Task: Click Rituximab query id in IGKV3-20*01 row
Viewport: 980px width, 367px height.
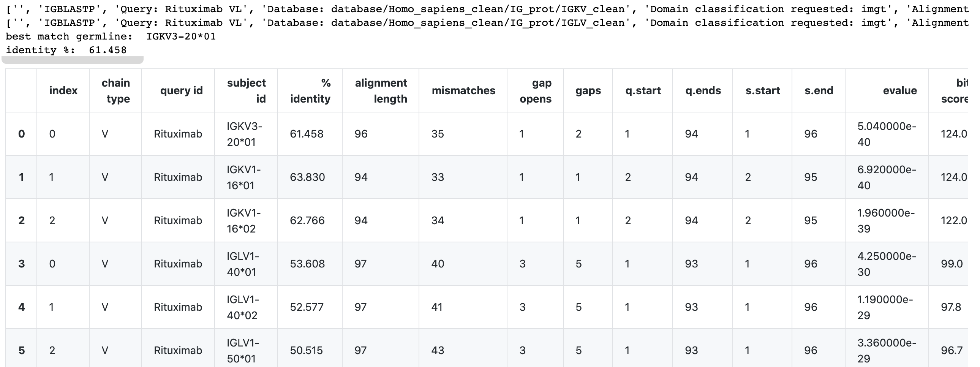Action: [178, 134]
